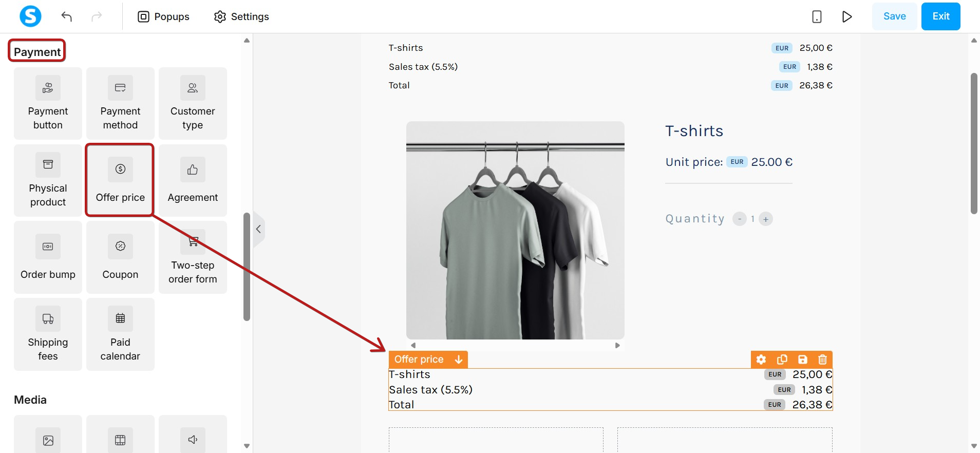This screenshot has width=980, height=453.
Task: Click canvas scrollbar up arrow
Action: (x=974, y=40)
